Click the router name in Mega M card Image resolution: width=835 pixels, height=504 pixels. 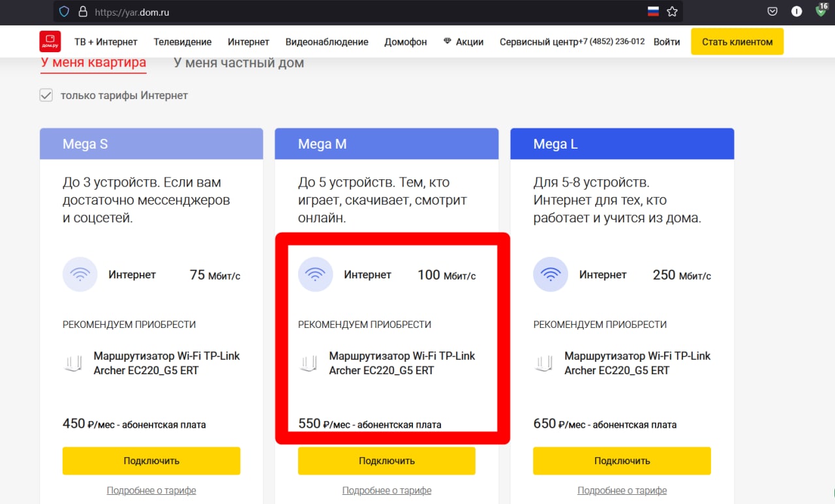402,363
